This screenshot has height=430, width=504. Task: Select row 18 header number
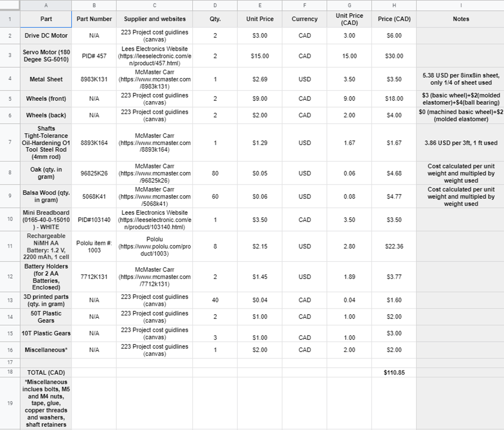pos(10,373)
